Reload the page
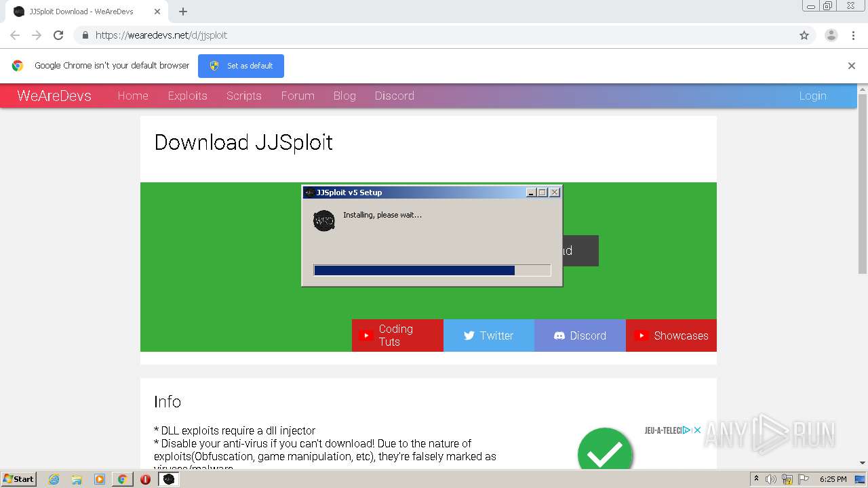This screenshot has width=868, height=488. [58, 35]
